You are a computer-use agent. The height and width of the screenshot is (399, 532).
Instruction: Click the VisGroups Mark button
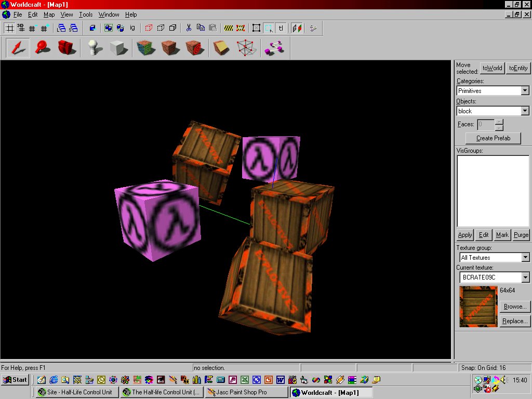[x=502, y=235]
